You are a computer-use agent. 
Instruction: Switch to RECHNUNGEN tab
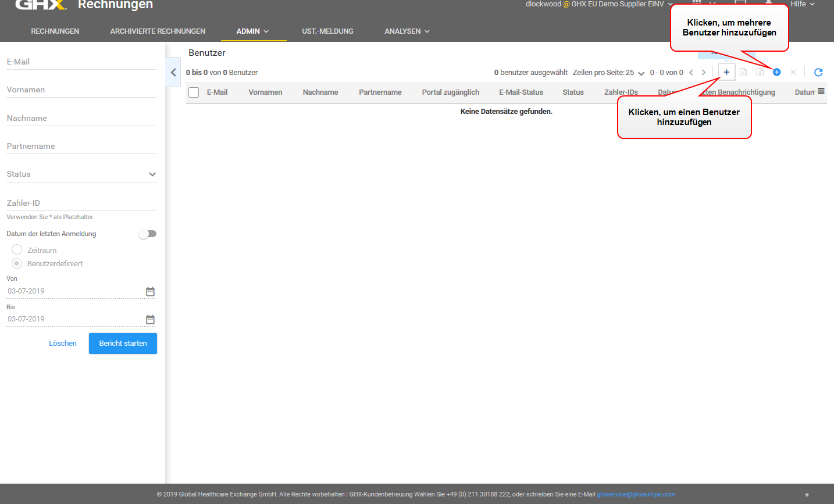pyautogui.click(x=55, y=31)
